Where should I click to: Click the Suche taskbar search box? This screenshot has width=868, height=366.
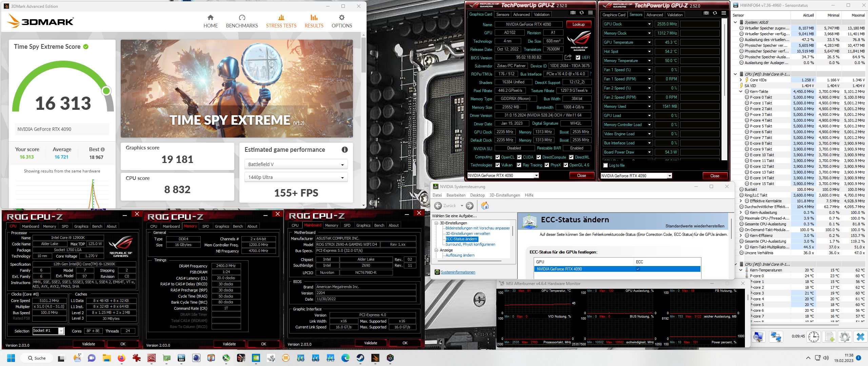tap(37, 358)
